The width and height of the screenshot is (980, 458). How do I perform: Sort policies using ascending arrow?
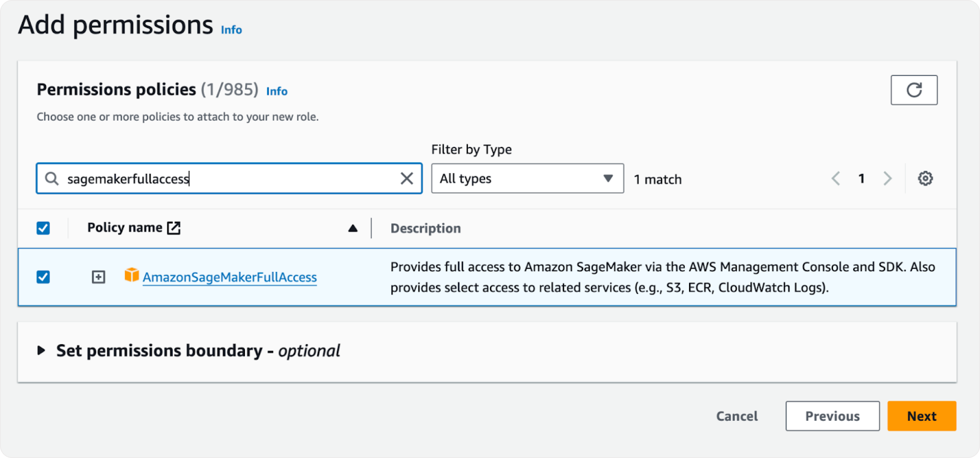pyautogui.click(x=353, y=229)
